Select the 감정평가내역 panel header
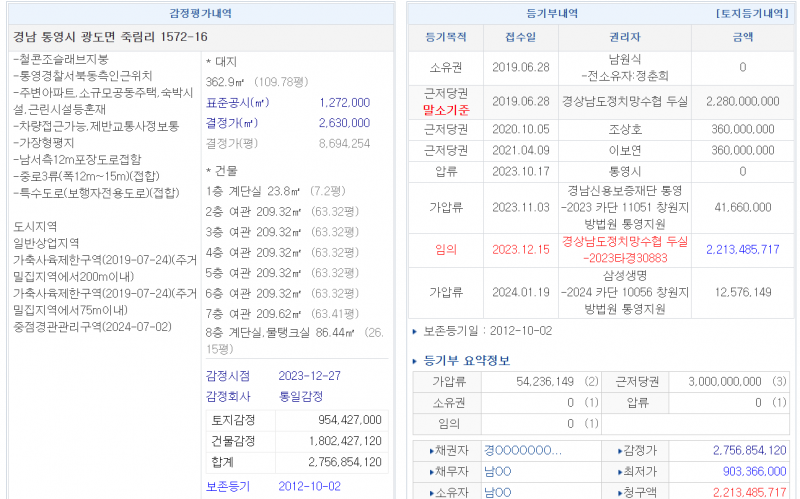Screen dimensions: 800x499 (201, 14)
